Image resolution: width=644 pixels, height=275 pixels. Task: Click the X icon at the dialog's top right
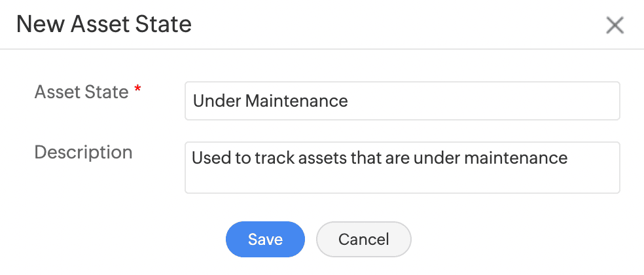(x=615, y=26)
